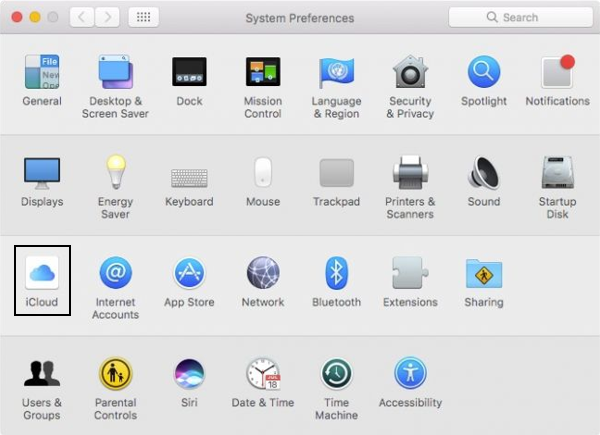Viewport: 600px width, 435px height.
Task: Minimize window with the yellow button
Action: (35, 17)
